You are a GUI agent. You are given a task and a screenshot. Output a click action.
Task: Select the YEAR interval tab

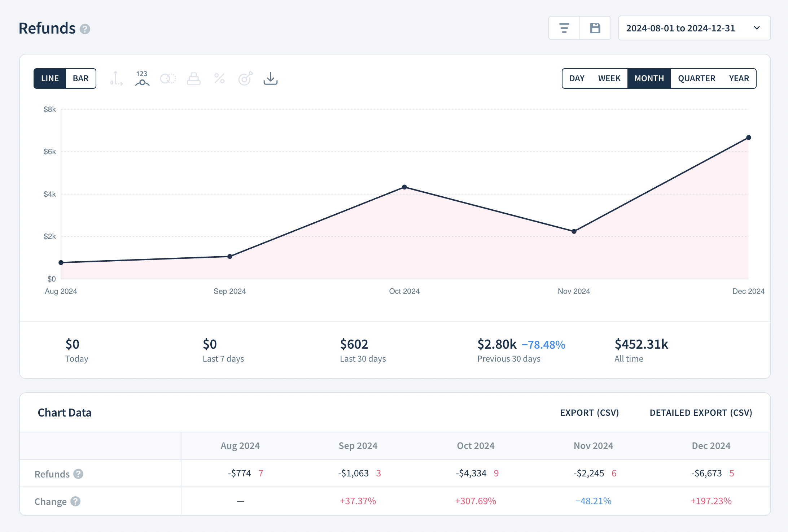[739, 78]
